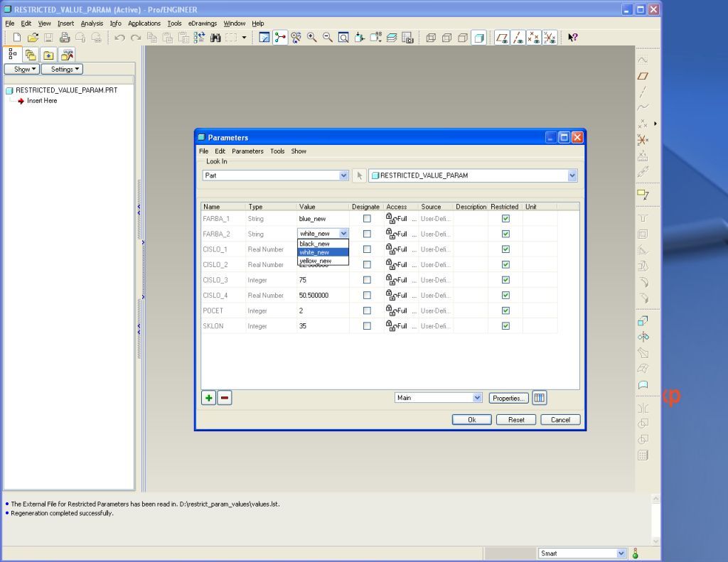Click the context-sensitive Help arrow icon
Screen dimensions: 728x562
(573, 38)
